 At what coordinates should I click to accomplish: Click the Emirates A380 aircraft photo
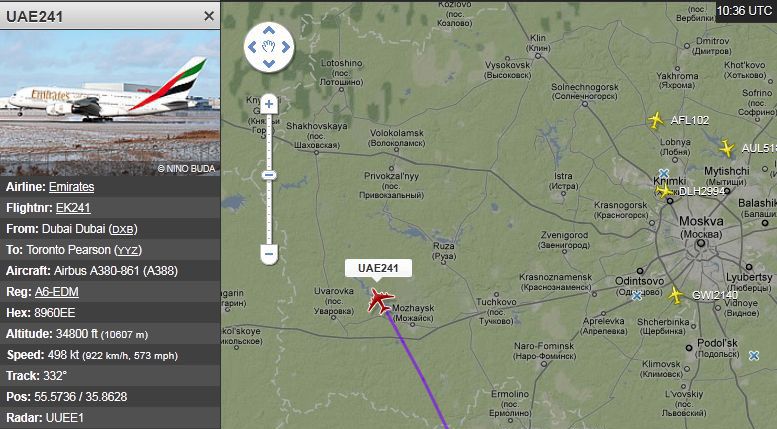click(110, 103)
